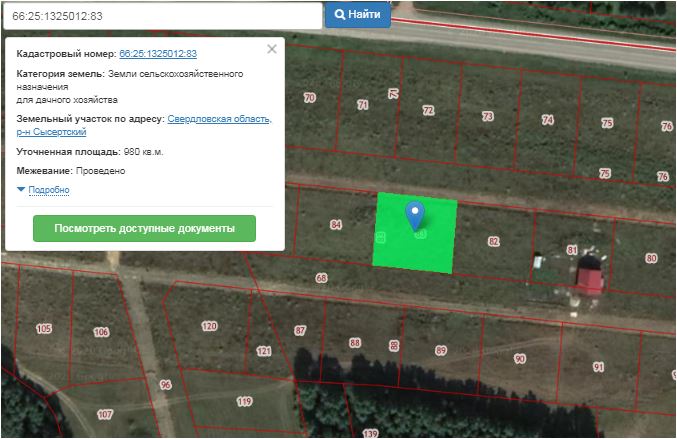The image size is (677, 439).
Task: Click parcel 80 at the right edge
Action: [651, 258]
